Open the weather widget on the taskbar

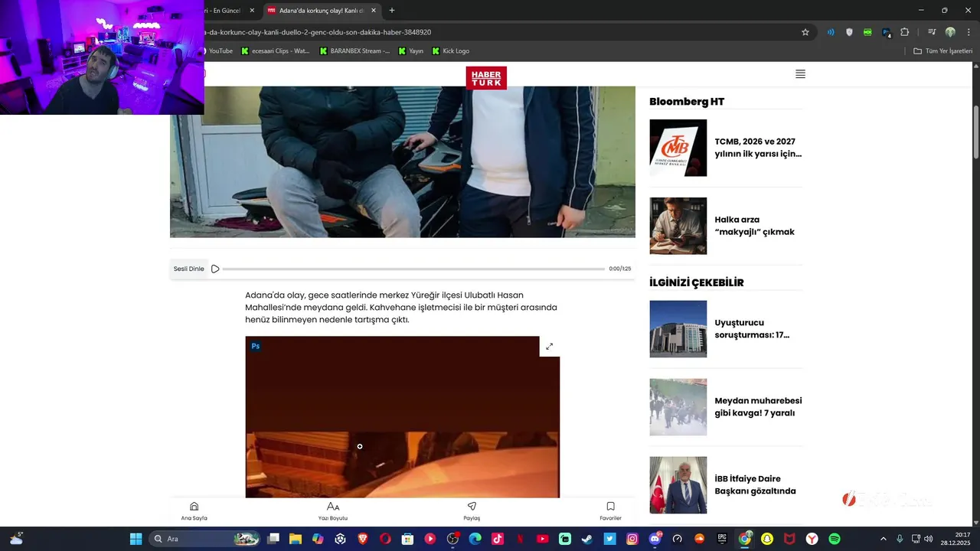[x=16, y=539]
